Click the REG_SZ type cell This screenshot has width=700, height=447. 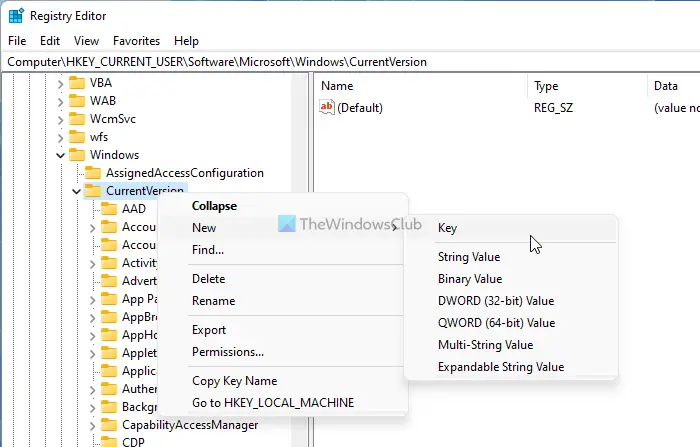[x=553, y=108]
